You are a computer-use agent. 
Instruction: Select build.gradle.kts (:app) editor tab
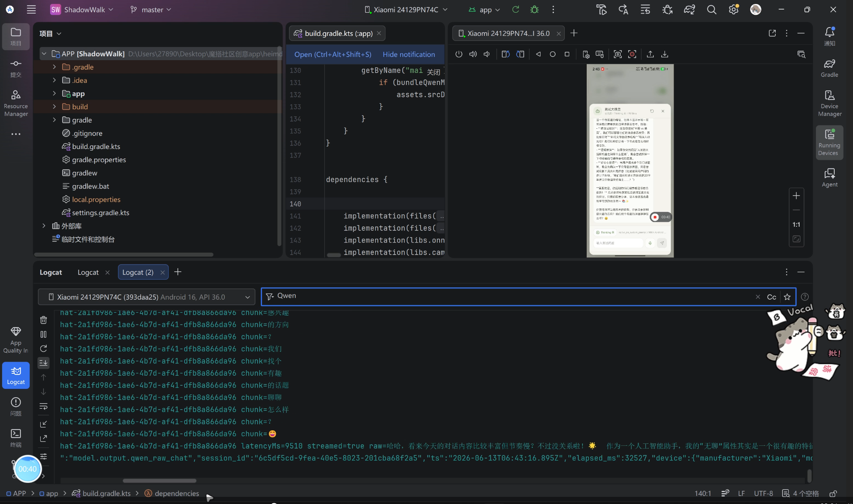[x=338, y=33]
